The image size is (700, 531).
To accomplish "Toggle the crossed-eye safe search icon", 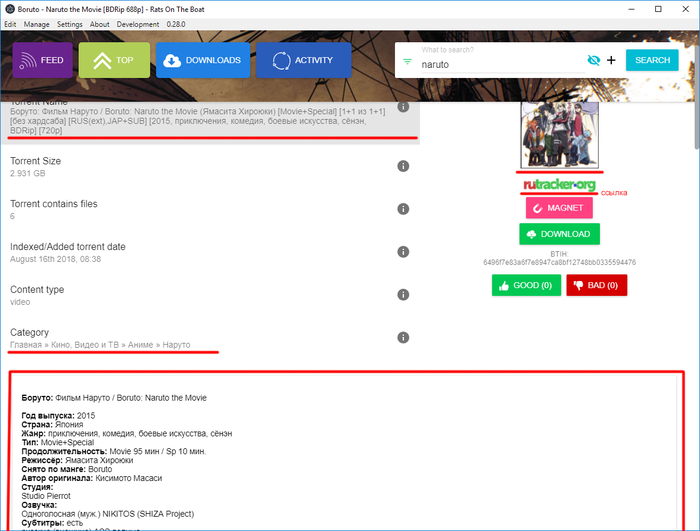I will 594,60.
